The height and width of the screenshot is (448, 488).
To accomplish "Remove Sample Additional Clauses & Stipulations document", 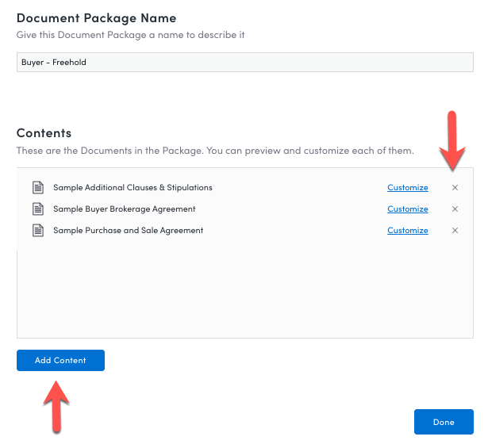I will [455, 187].
